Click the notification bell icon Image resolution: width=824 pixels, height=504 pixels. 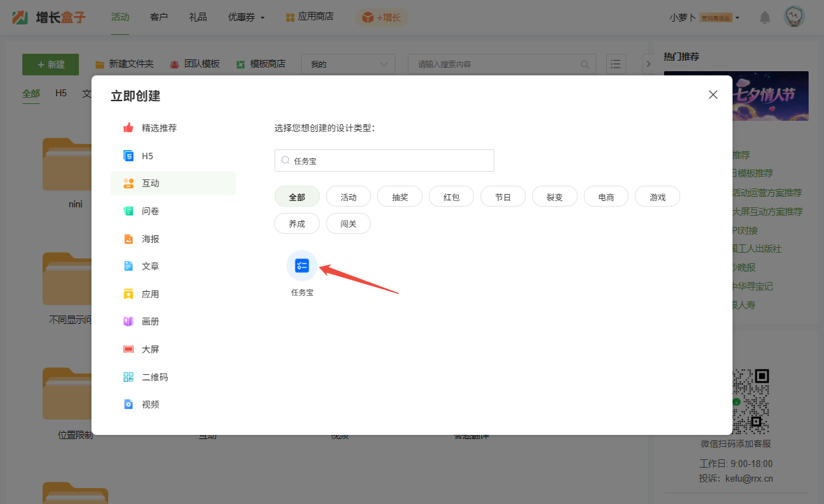765,17
